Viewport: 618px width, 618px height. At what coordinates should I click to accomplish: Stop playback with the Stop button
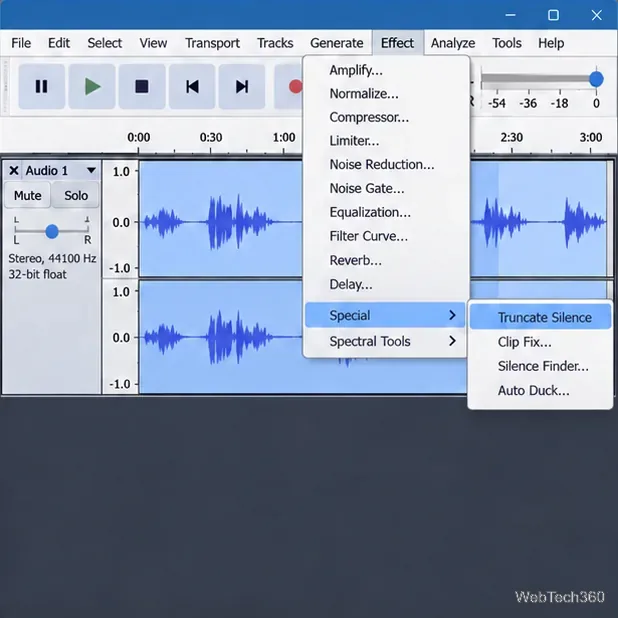(142, 86)
